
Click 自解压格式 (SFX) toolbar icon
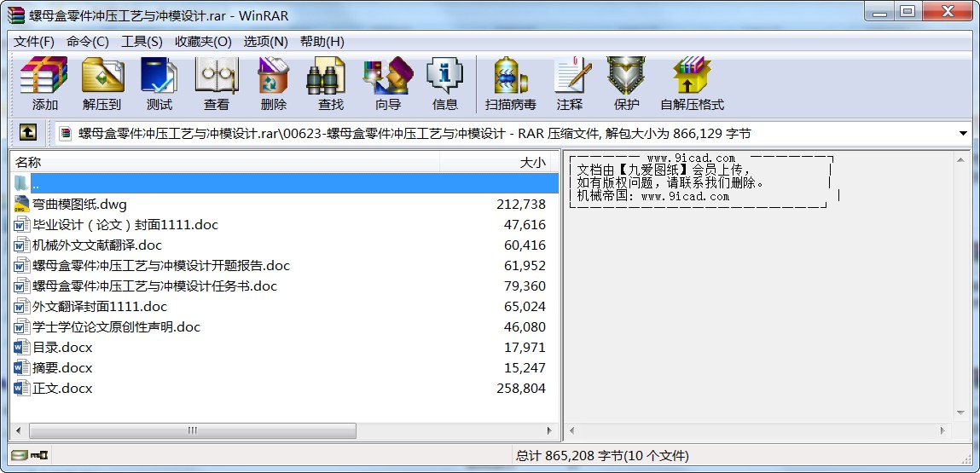[692, 84]
